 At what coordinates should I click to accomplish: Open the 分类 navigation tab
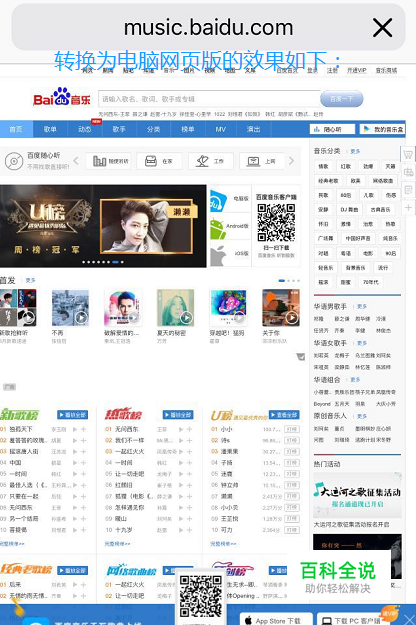(153, 129)
